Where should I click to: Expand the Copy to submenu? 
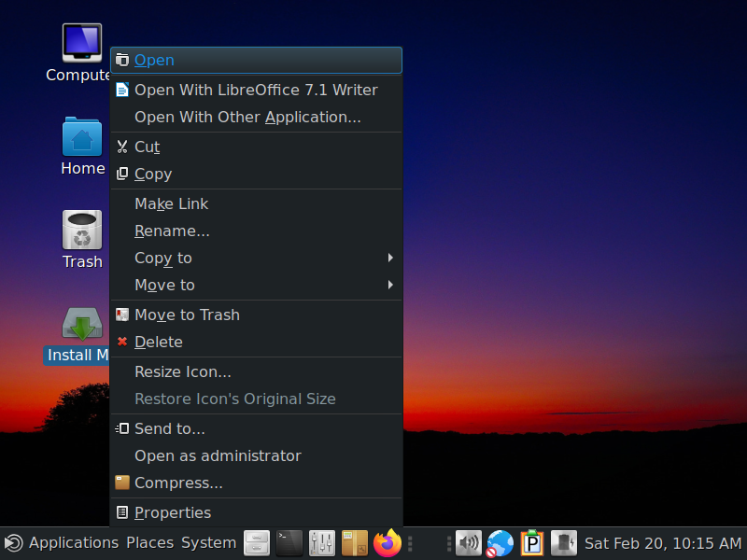click(x=256, y=259)
